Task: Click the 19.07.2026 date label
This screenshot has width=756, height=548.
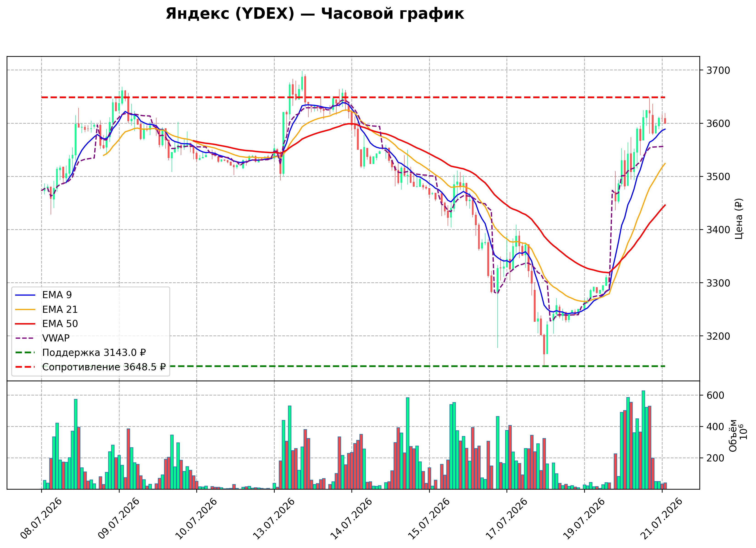Action: [584, 518]
